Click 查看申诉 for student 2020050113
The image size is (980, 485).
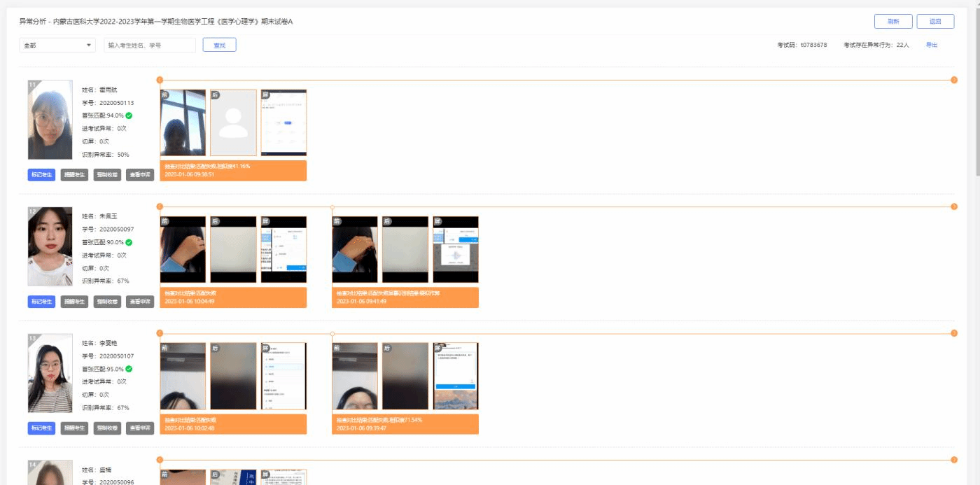(x=140, y=175)
